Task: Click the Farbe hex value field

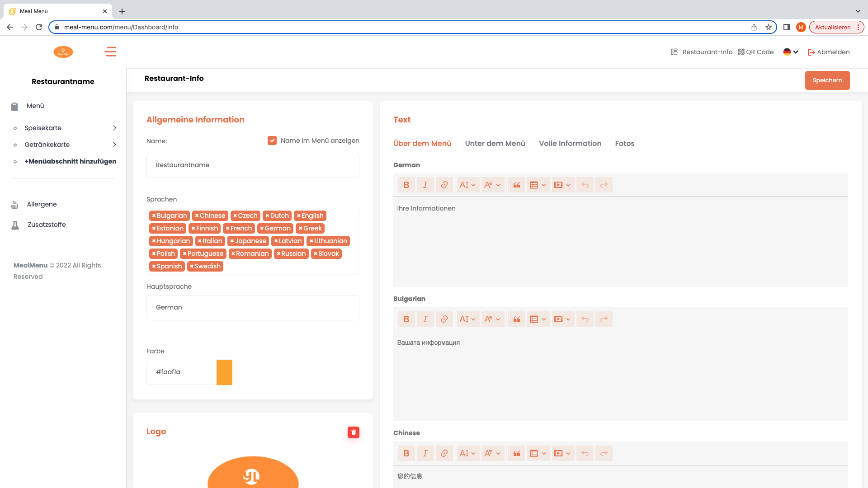Action: 181,372
